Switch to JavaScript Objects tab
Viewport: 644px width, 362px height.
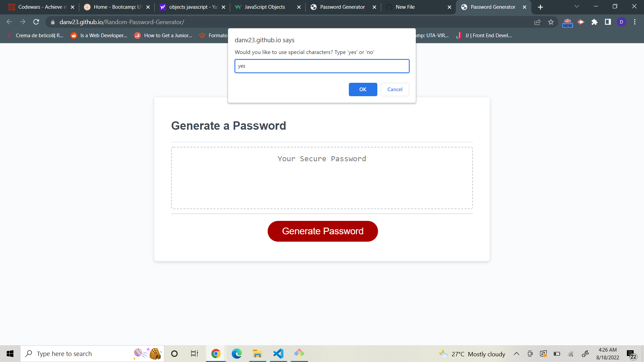coord(265,7)
